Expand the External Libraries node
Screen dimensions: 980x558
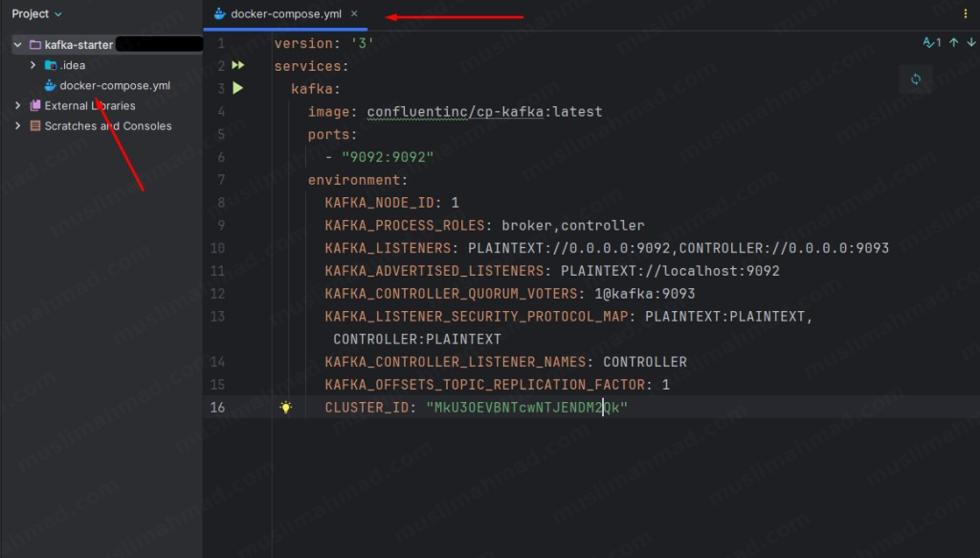[x=16, y=105]
